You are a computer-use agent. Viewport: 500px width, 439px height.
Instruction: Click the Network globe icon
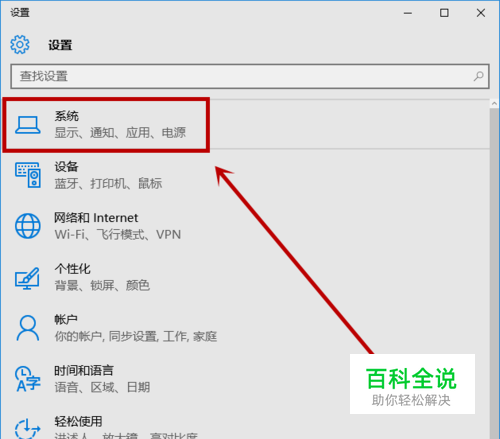28,226
